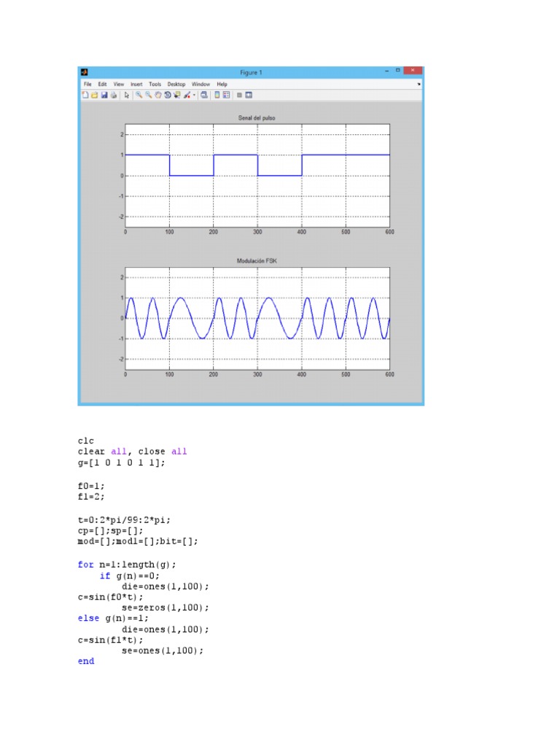The image size is (560, 747).
Task: Activate the Zoom Out magnifier tool
Action: (x=148, y=95)
